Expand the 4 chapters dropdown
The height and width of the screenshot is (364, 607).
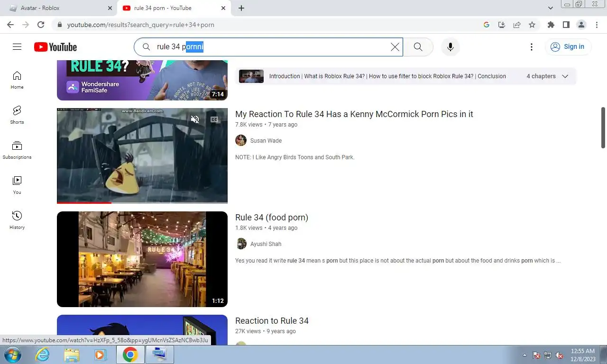coord(565,76)
